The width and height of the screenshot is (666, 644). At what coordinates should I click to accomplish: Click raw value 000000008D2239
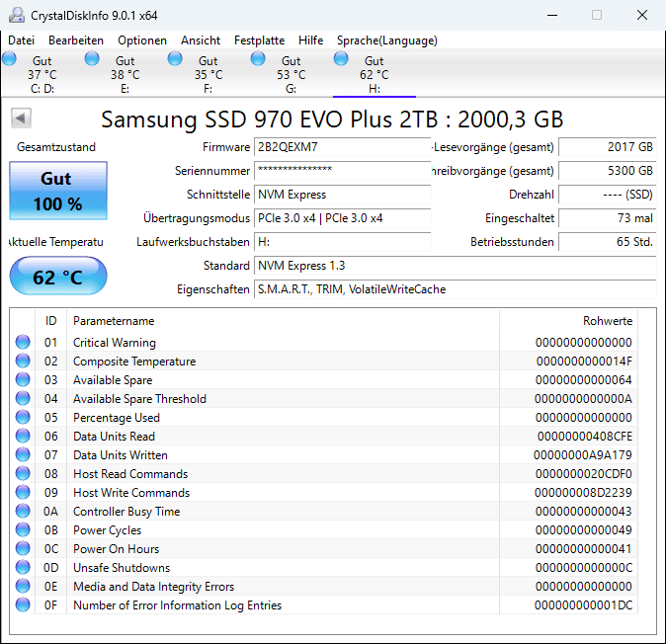pos(583,493)
